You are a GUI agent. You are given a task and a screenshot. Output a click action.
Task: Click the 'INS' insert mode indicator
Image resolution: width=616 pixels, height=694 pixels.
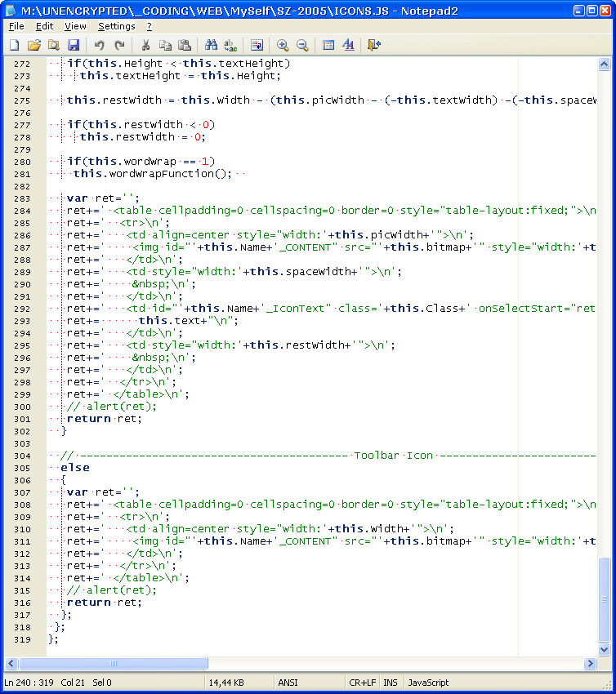pos(391,683)
